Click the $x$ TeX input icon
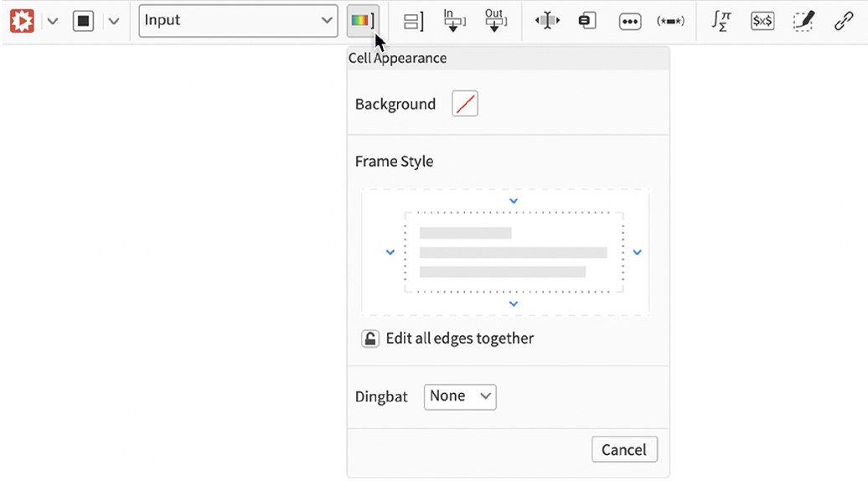Viewport: 868px width, 481px height. 762,22
